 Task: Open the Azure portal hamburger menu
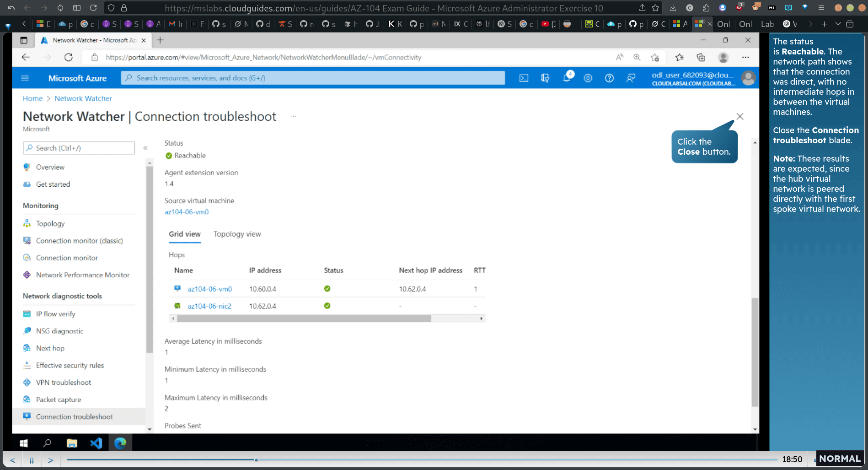(25, 78)
